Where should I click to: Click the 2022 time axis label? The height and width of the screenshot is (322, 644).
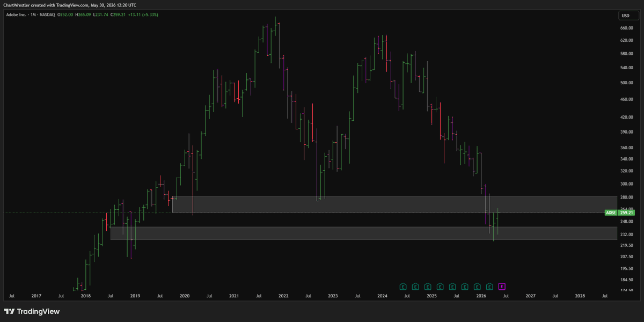click(x=283, y=296)
